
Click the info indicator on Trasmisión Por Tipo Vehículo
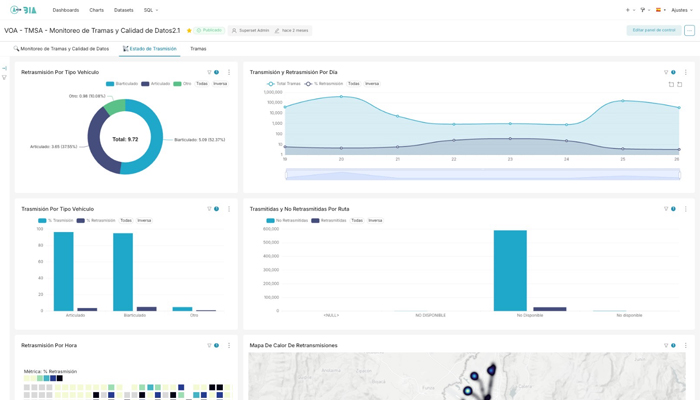tap(217, 209)
